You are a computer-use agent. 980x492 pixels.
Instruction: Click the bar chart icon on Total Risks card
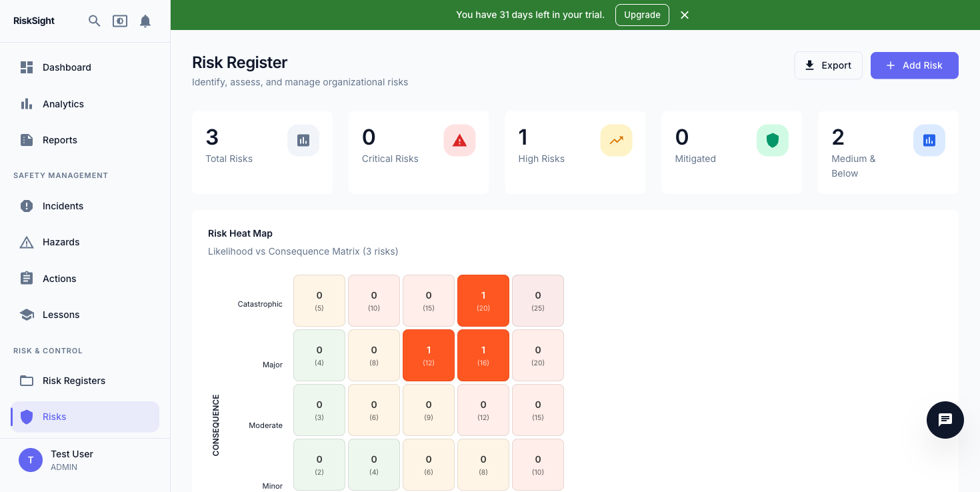[x=303, y=140]
